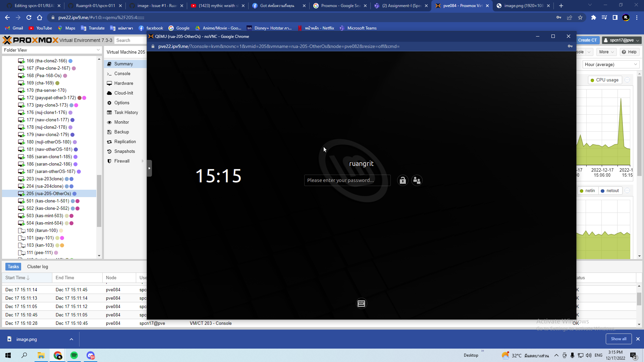
Task: Open the Hardware menu item
Action: (125, 83)
